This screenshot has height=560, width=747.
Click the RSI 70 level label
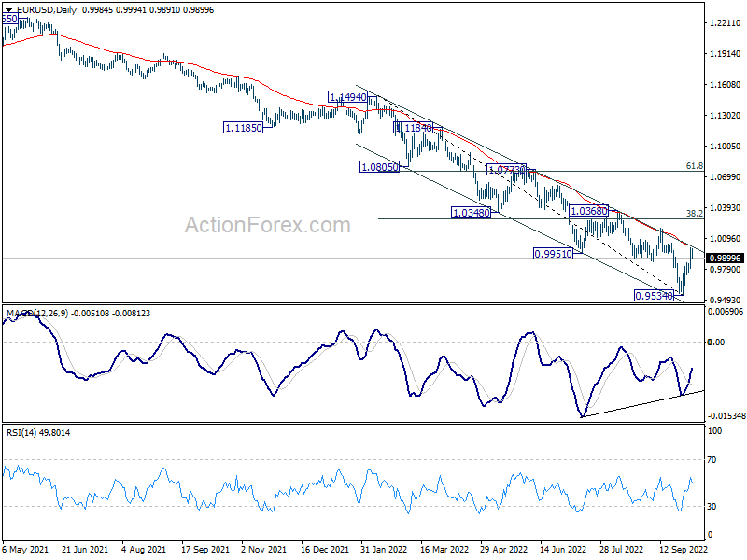(x=712, y=460)
